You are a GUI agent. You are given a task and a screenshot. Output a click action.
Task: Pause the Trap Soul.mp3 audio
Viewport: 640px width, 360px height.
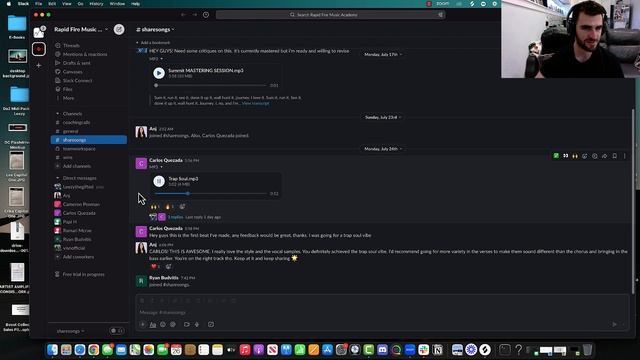[x=159, y=181]
